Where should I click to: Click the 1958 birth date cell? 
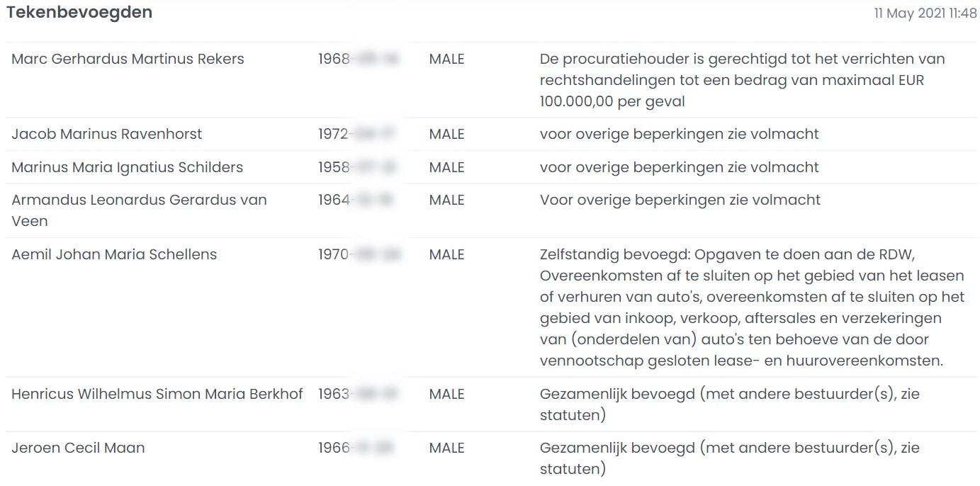pyautogui.click(x=358, y=167)
